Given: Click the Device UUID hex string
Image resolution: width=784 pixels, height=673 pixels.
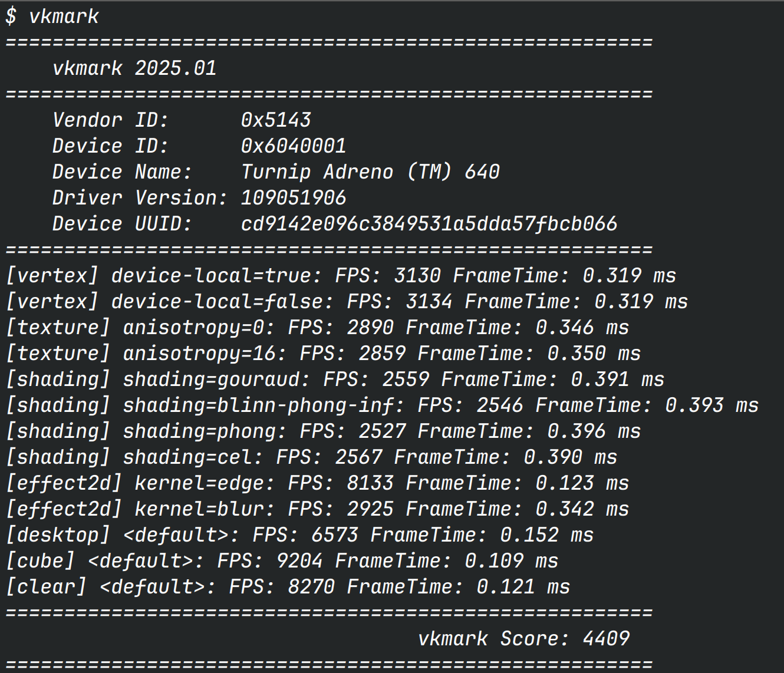Looking at the screenshot, I should [x=429, y=224].
